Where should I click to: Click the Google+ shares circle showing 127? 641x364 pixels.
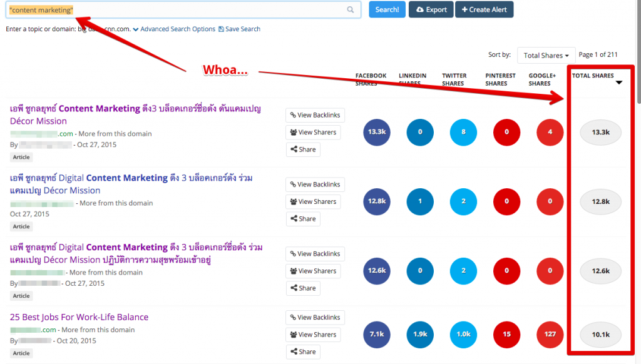550,335
